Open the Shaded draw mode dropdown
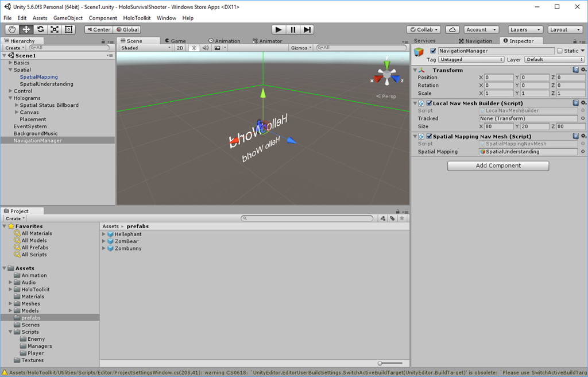Screen dimensions: 588x377 coord(145,48)
